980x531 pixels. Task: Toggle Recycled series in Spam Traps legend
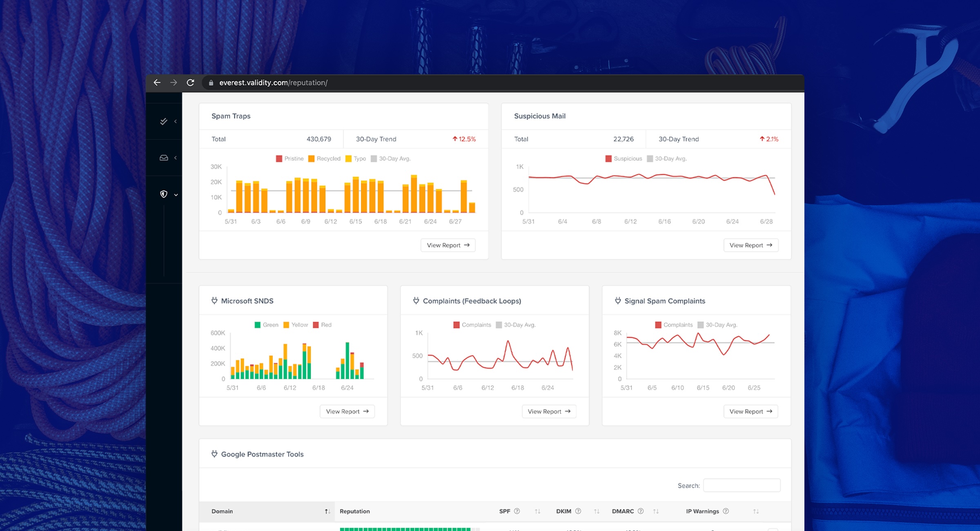click(x=324, y=158)
